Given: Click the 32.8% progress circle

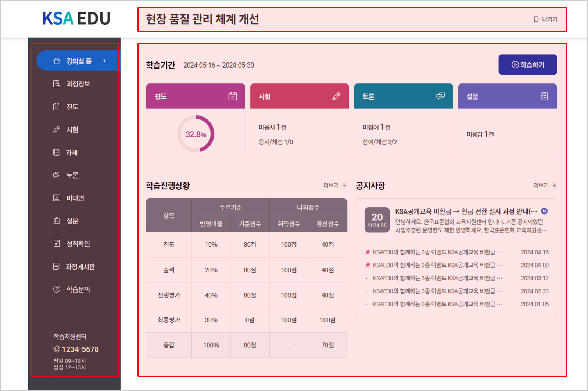Looking at the screenshot, I should click(x=196, y=134).
